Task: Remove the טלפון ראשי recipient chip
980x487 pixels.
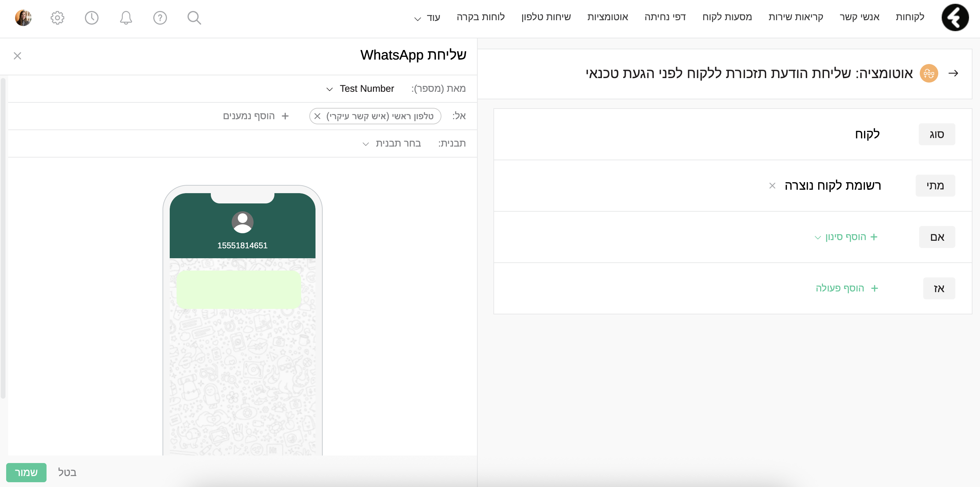Action: coord(318,116)
